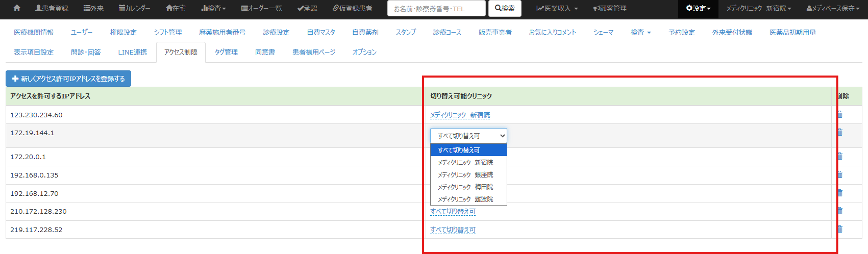Delete the 210.172.128.230 entry

839,211
